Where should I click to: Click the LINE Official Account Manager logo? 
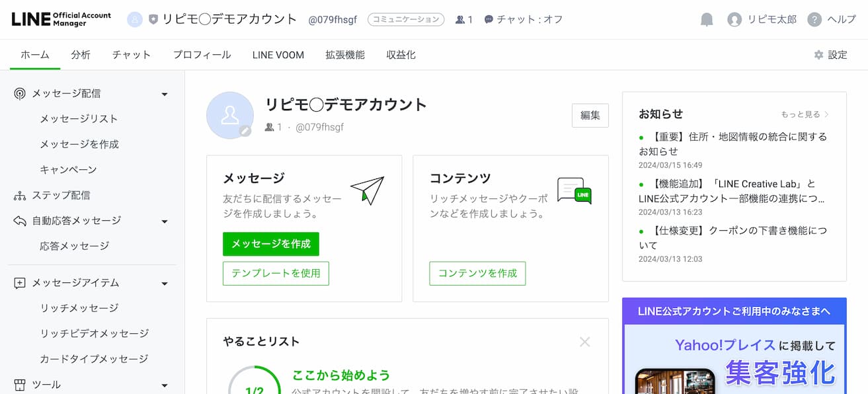coord(61,19)
